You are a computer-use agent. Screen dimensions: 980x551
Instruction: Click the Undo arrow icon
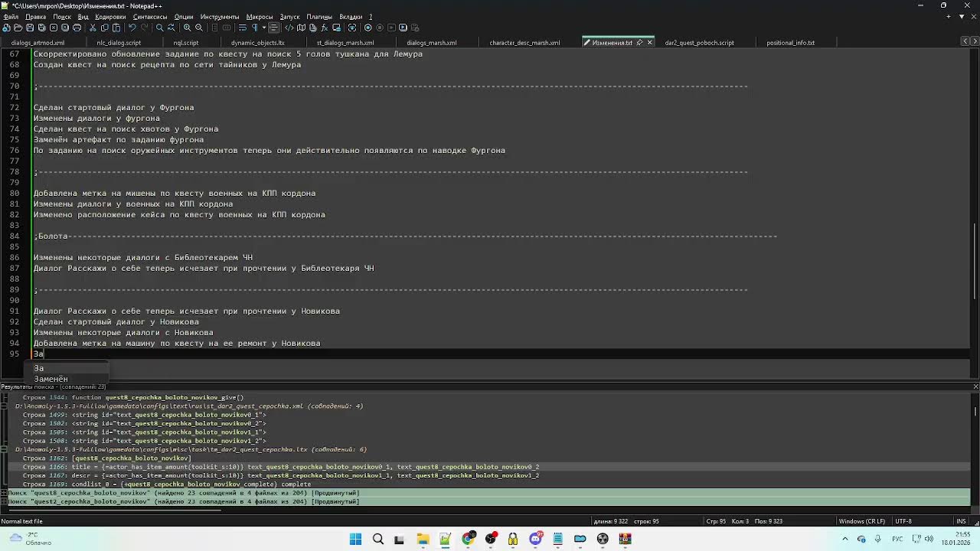click(132, 28)
